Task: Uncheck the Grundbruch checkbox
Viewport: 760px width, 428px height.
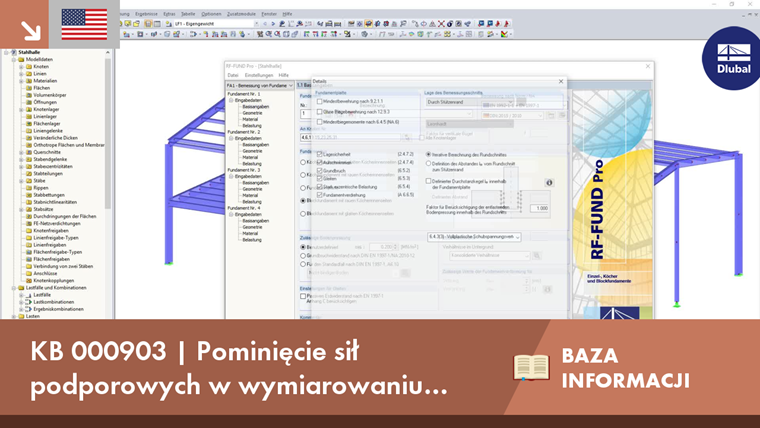Action: 319,171
